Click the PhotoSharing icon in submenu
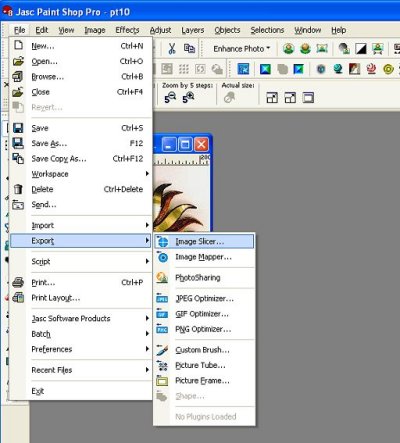 tap(162, 278)
